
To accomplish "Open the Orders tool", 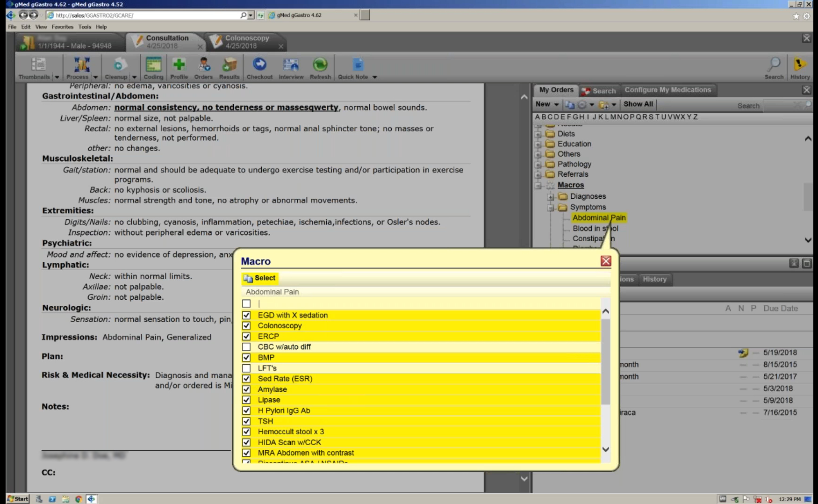I will [x=203, y=68].
